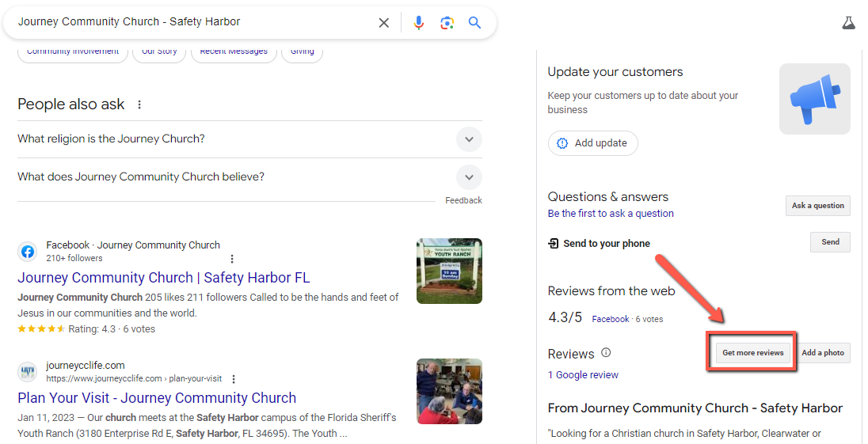Open Google Lens image search
This screenshot has width=868, height=444.
tap(447, 23)
